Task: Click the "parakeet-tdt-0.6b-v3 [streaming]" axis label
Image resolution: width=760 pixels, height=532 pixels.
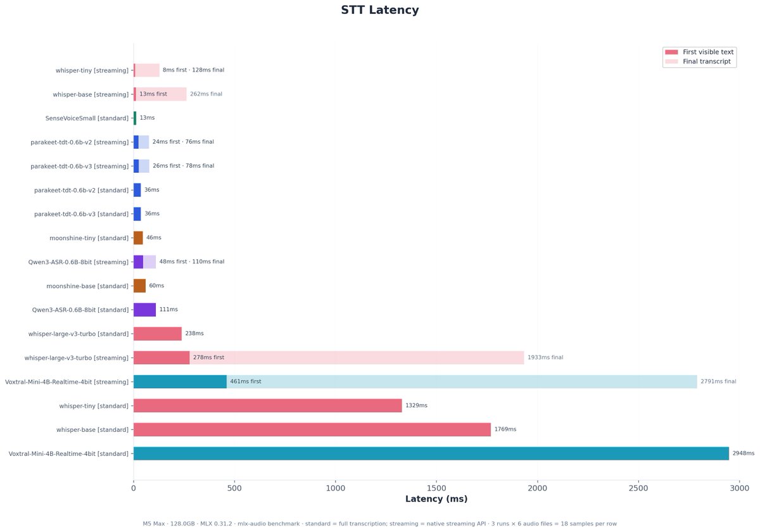Action: (80, 166)
